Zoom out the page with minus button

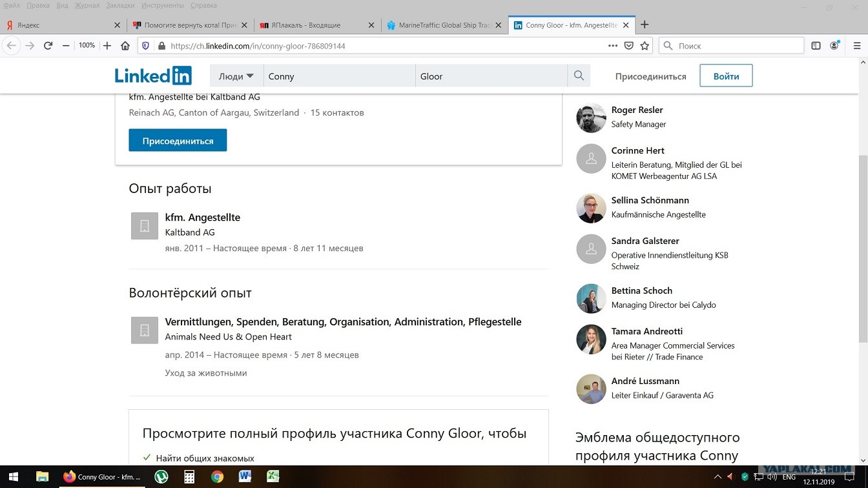pyautogui.click(x=66, y=46)
